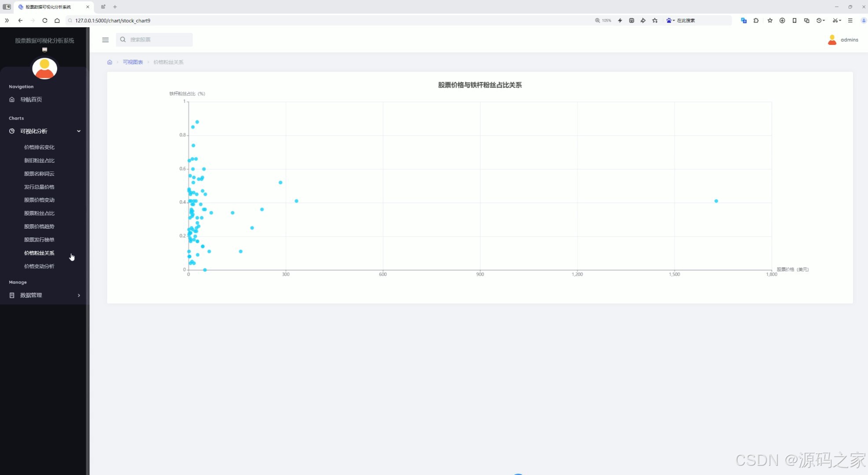Open a new browser tab
868x475 pixels.
click(x=115, y=7)
